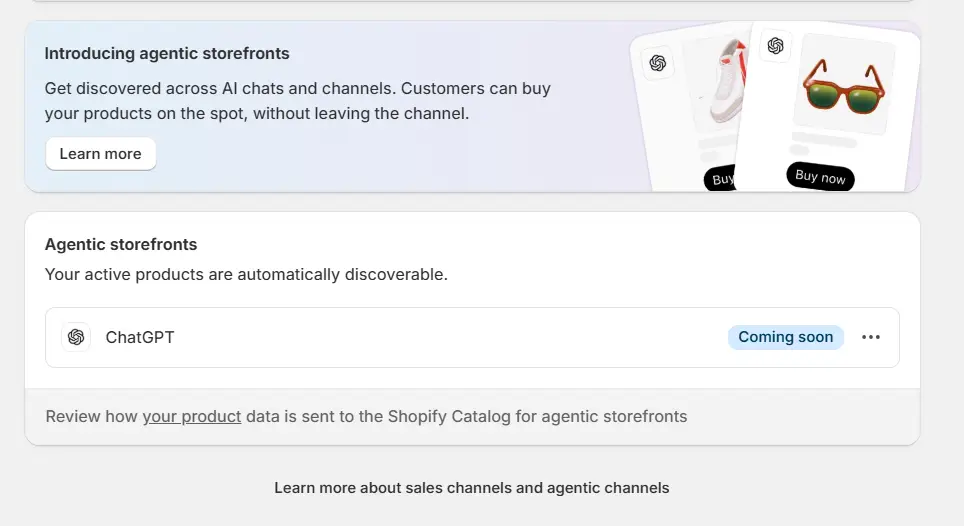Click the ChatGPT logo icon in the storefront row
Viewport: 964px width, 526px height.
(x=76, y=337)
